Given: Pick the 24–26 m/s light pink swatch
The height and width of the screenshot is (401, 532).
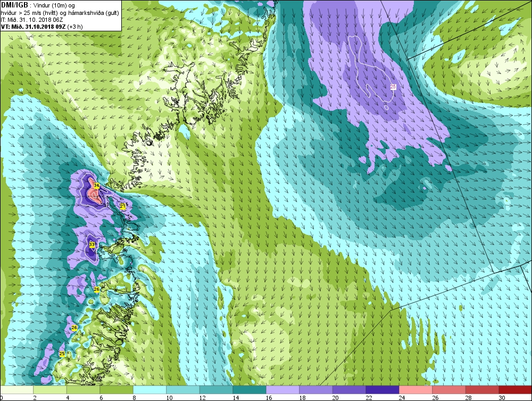Looking at the screenshot, I should tap(416, 390).
